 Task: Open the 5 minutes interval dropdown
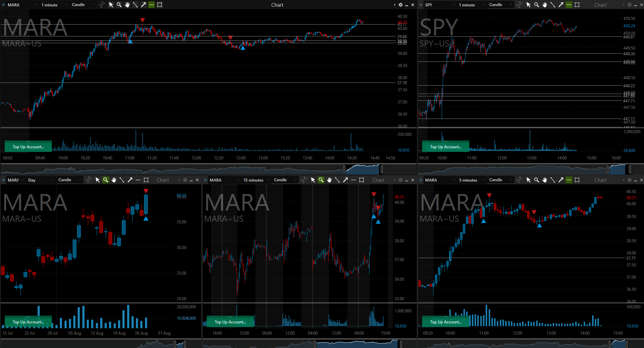tap(471, 180)
